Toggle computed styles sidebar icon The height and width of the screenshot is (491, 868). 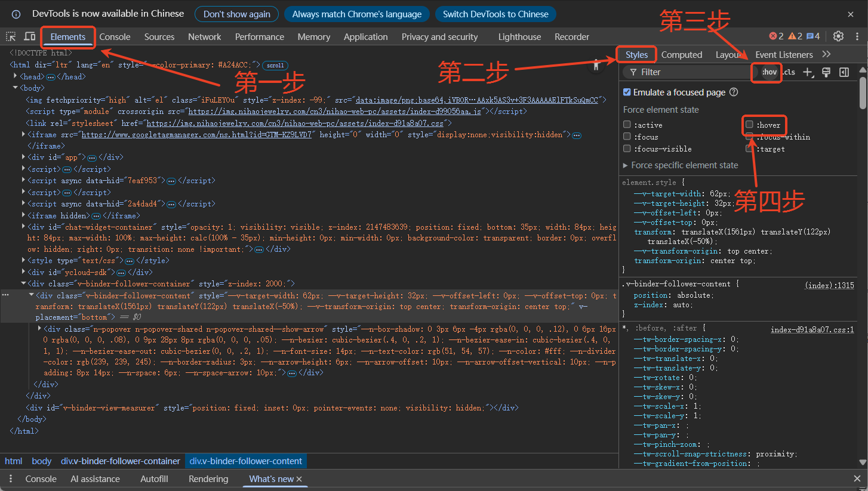pos(844,72)
